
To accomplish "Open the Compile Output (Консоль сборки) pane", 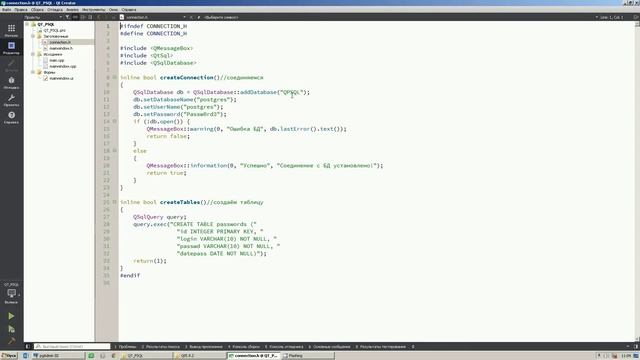I will 244,347.
